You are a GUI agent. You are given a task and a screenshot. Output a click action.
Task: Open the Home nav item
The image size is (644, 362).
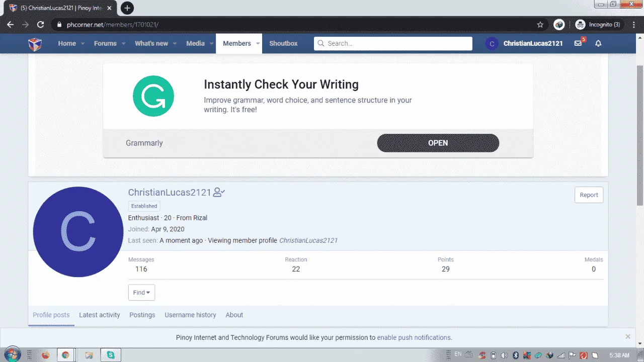tap(67, 44)
